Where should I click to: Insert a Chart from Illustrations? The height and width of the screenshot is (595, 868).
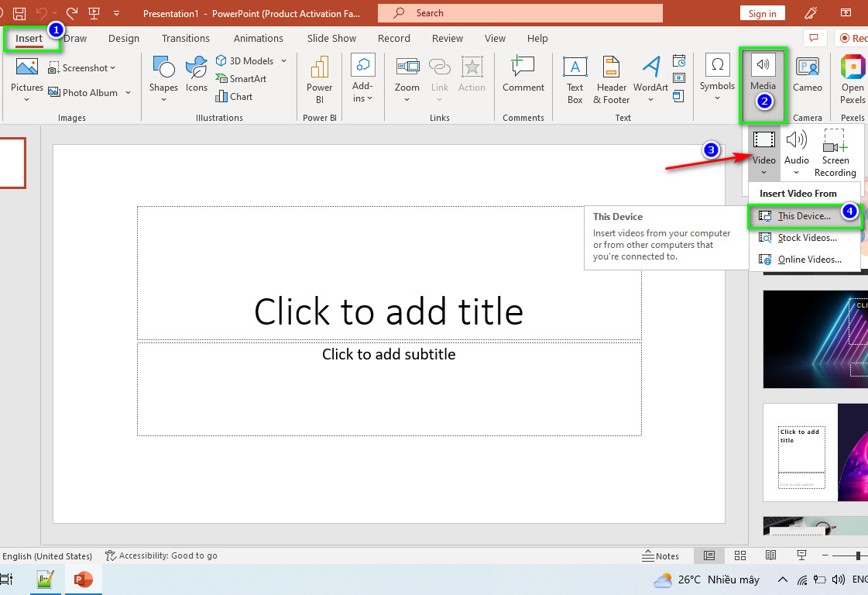tap(234, 96)
